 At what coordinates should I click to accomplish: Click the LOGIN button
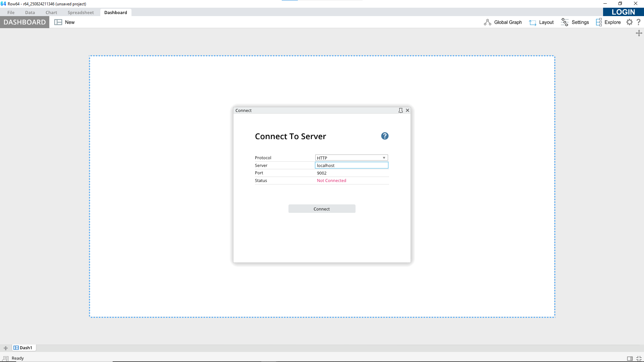[x=623, y=12]
